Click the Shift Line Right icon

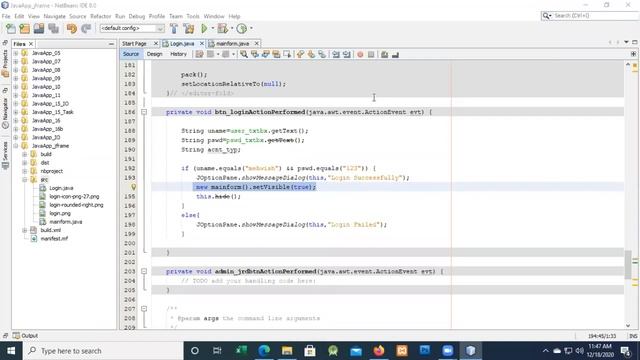tap(347, 54)
